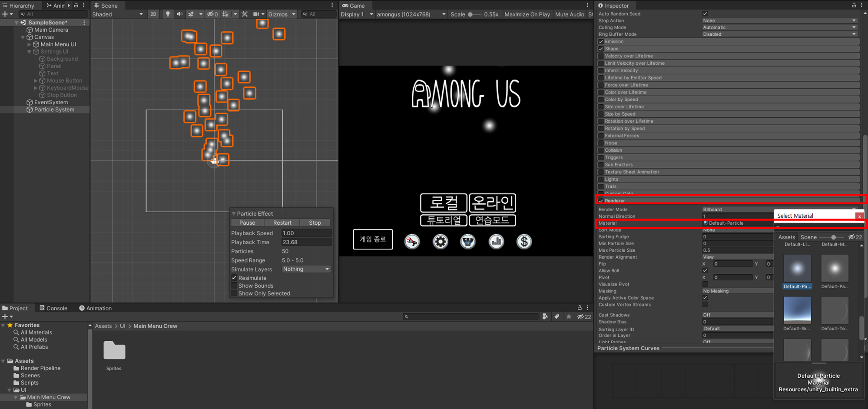Image resolution: width=868 pixels, height=409 pixels.
Task: Open the Stop Action dropdown
Action: tap(779, 20)
